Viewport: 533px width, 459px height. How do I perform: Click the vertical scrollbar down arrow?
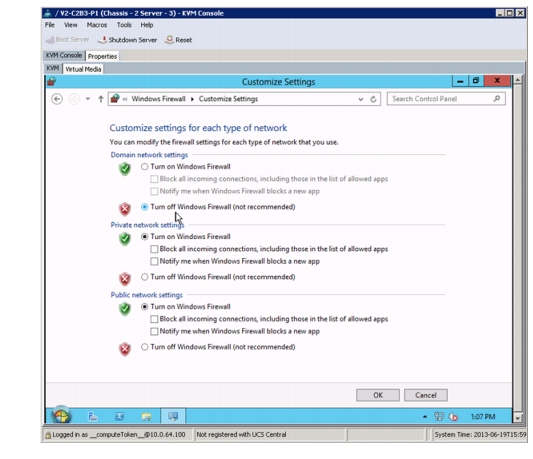click(x=517, y=418)
